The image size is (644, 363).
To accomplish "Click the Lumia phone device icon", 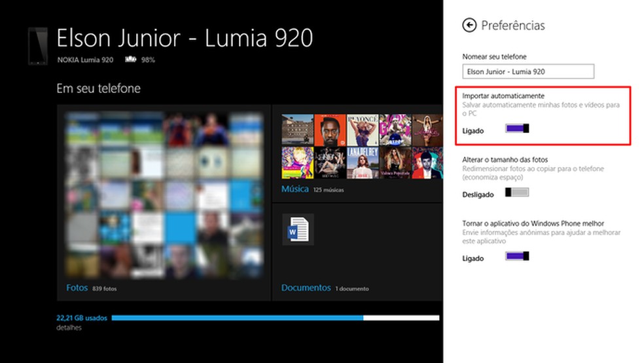I will point(38,46).
